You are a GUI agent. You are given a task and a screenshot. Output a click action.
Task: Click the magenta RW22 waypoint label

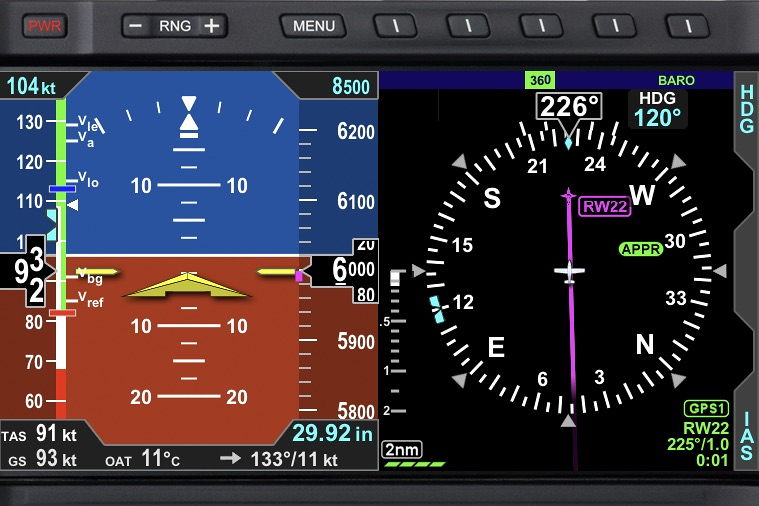click(x=605, y=207)
